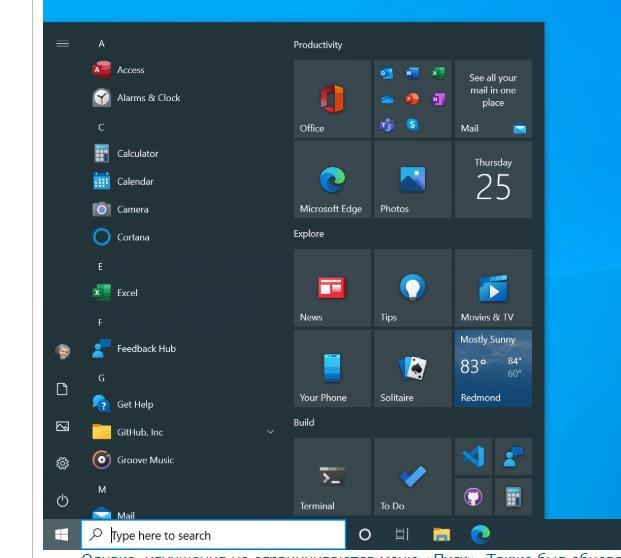This screenshot has height=558, width=621.
Task: Click the letter G index header
Action: click(x=101, y=378)
